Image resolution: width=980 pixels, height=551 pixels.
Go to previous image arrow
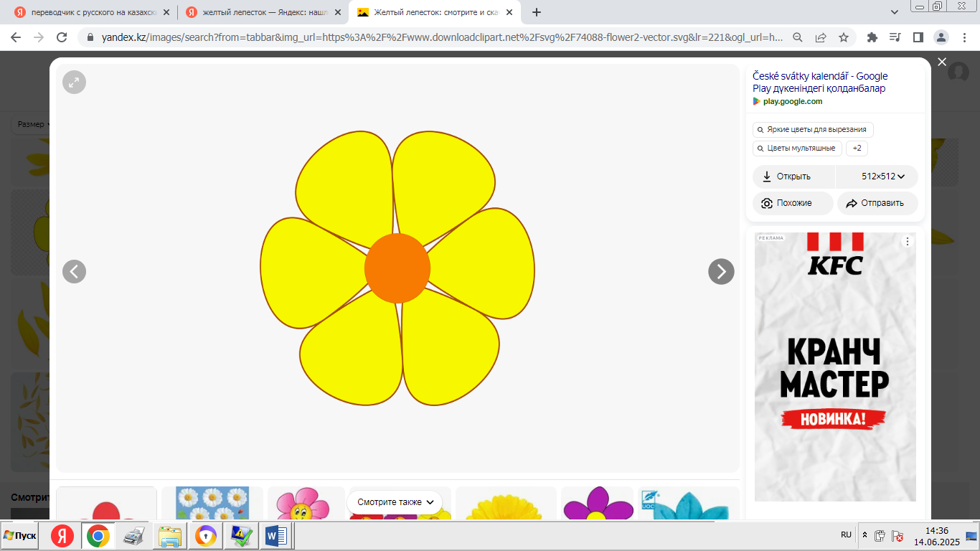click(x=74, y=272)
